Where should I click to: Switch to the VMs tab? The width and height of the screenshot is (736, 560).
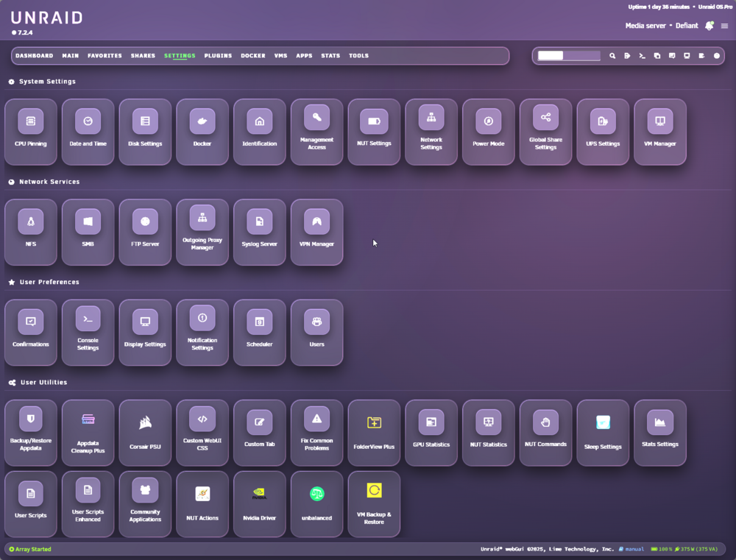[x=280, y=55]
